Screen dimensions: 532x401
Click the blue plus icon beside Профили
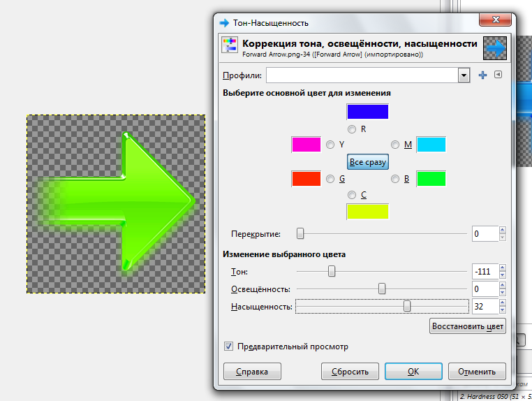482,75
